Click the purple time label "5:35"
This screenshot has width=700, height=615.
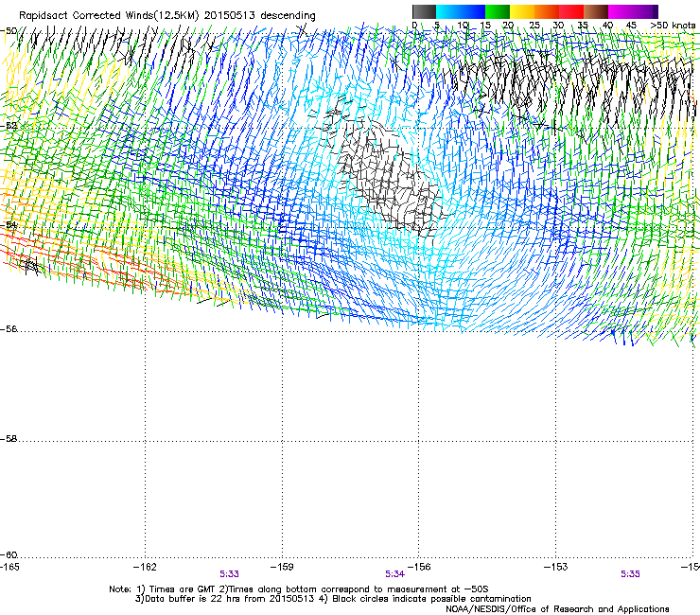[x=630, y=574]
